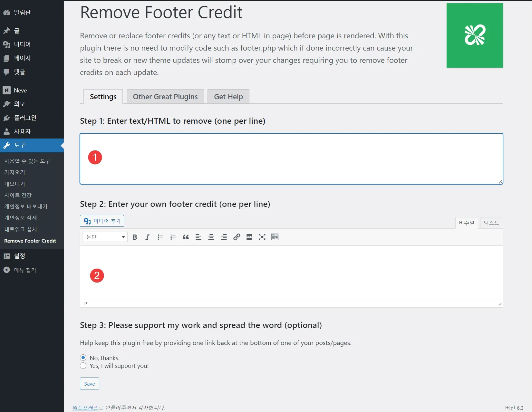Open Remove Footer Credit submenu item
Viewport: 532px width, 412px height.
pyautogui.click(x=30, y=241)
